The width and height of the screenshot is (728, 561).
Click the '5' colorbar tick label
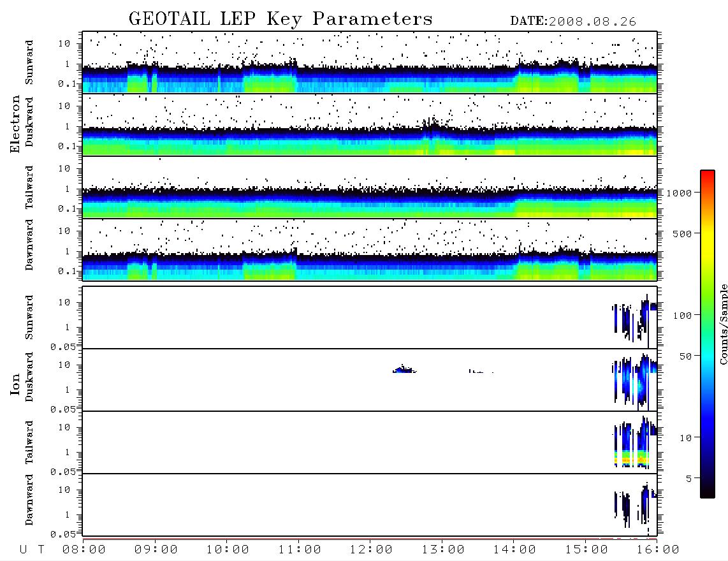pos(689,478)
